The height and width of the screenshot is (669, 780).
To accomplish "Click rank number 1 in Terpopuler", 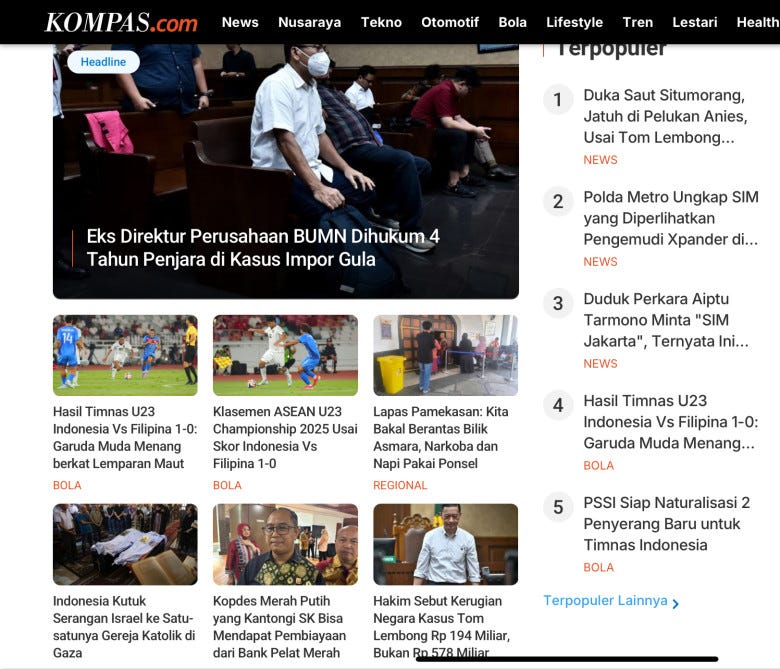I will [x=558, y=99].
